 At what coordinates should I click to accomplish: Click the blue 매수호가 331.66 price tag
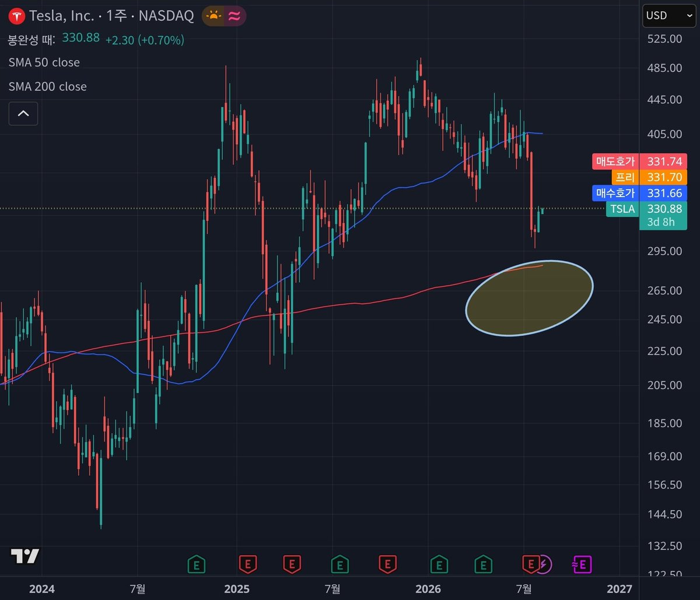click(639, 193)
